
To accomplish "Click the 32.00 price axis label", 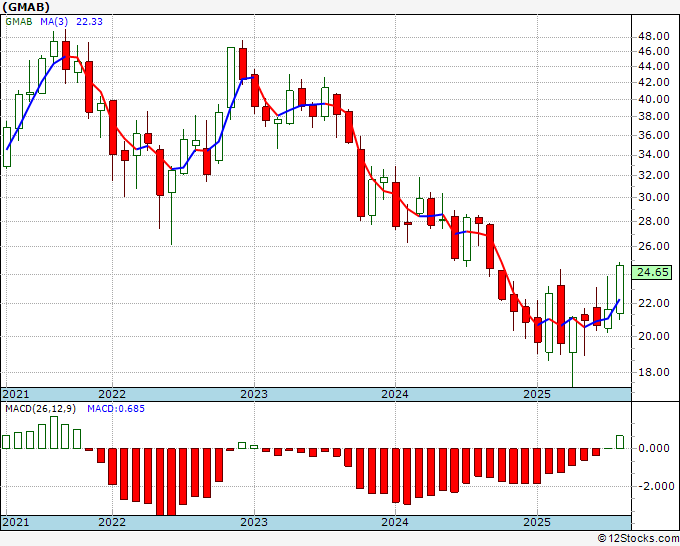I will 654,175.
